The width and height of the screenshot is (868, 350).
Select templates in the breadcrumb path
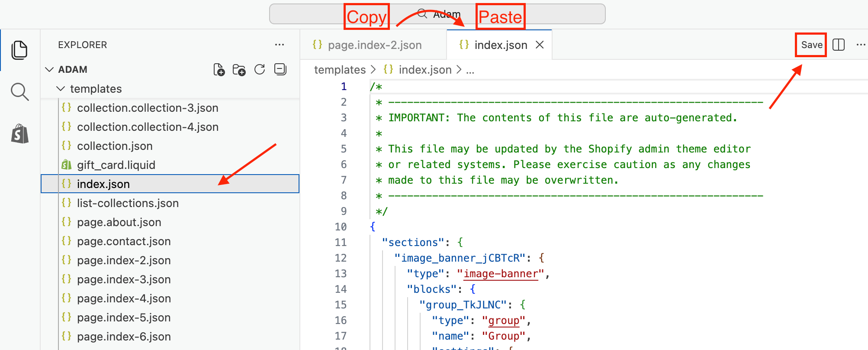[x=340, y=70]
